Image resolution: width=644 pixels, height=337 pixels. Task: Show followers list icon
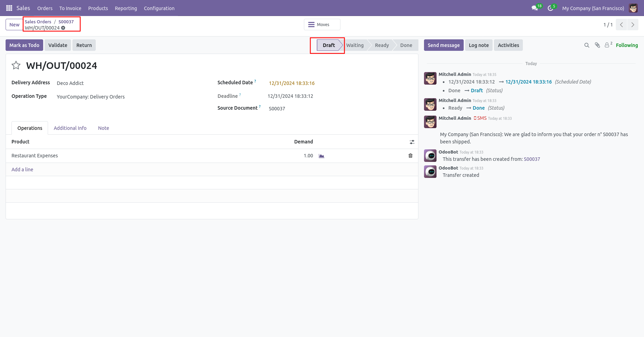click(608, 45)
